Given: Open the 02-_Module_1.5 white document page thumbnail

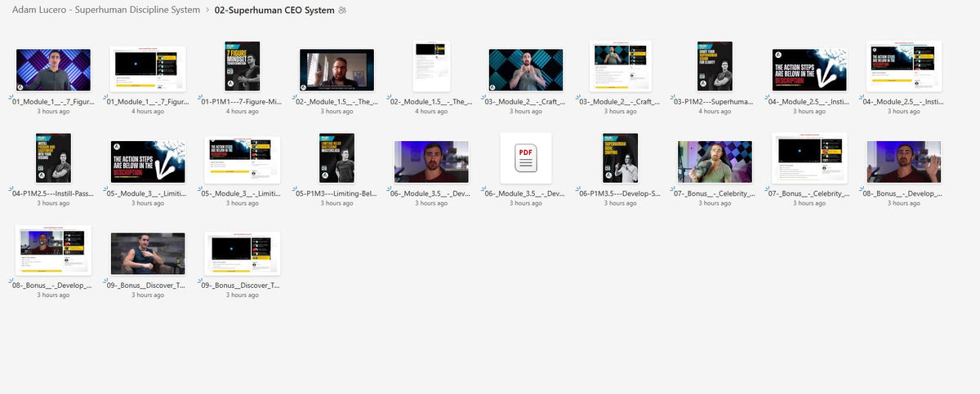Looking at the screenshot, I should pos(432,66).
